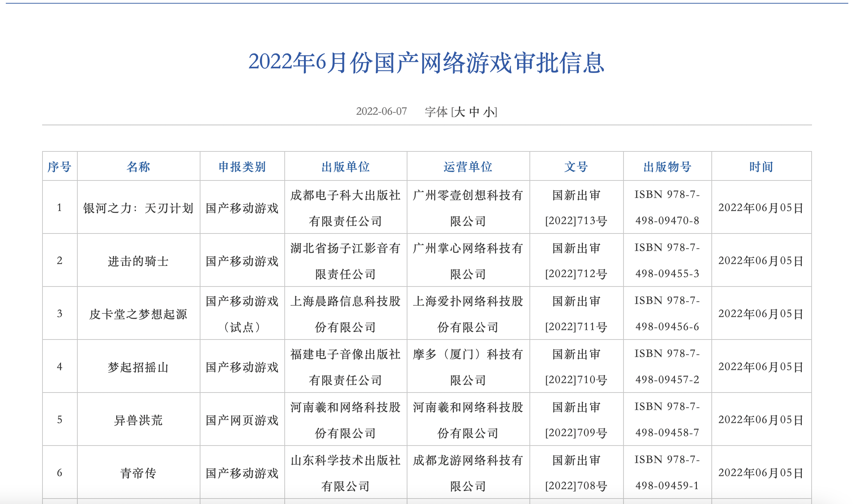The height and width of the screenshot is (504, 857).
Task: Click approval number [2022]712号
Action: [x=576, y=274]
